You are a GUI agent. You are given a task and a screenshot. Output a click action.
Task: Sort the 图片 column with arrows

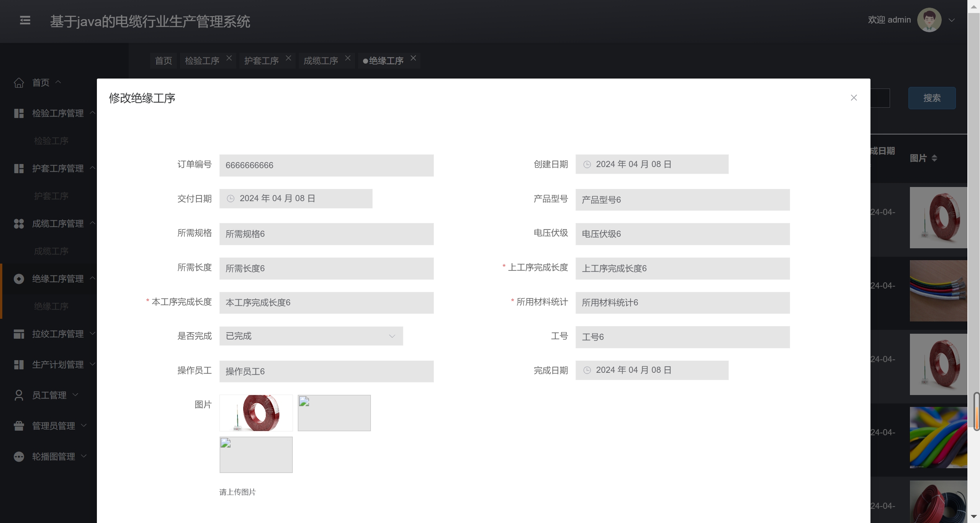pos(934,158)
